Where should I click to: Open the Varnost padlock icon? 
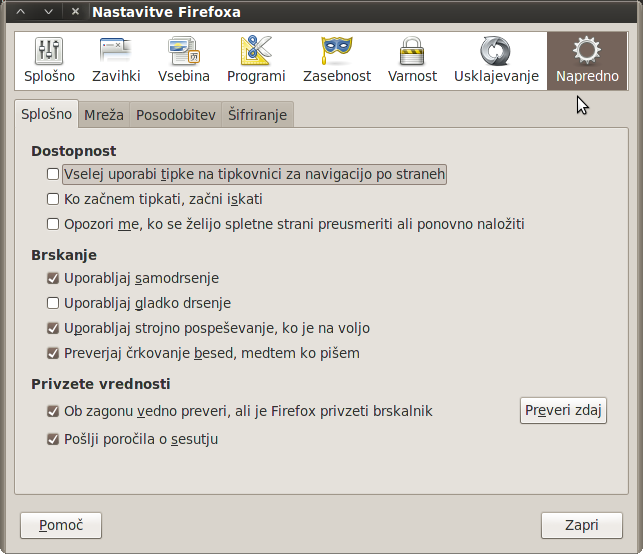pos(412,61)
